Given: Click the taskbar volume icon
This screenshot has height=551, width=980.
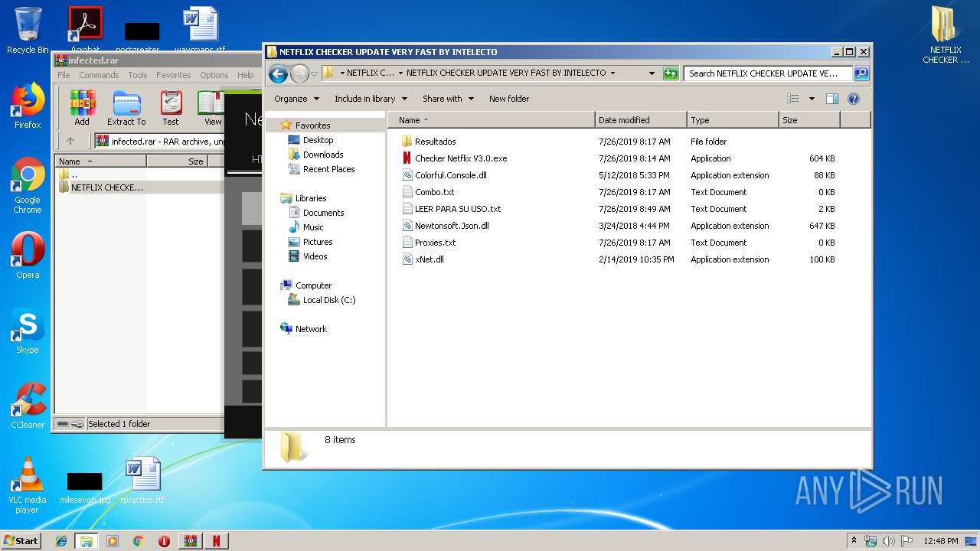Looking at the screenshot, I should (889, 541).
